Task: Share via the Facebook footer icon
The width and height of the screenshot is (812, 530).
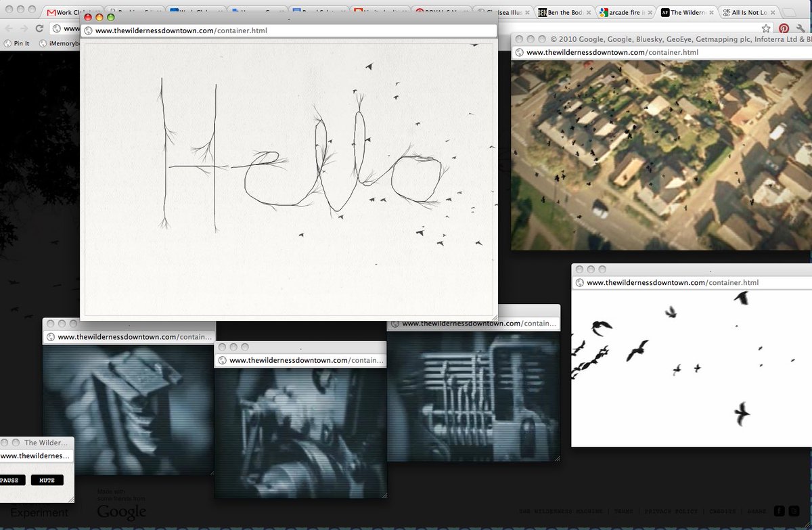Action: (779, 511)
